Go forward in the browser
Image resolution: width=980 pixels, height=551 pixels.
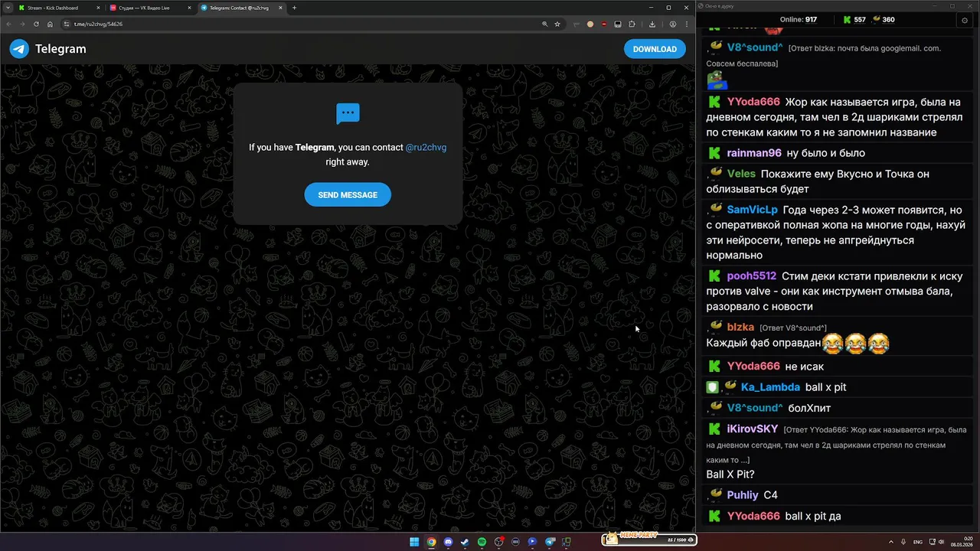22,24
